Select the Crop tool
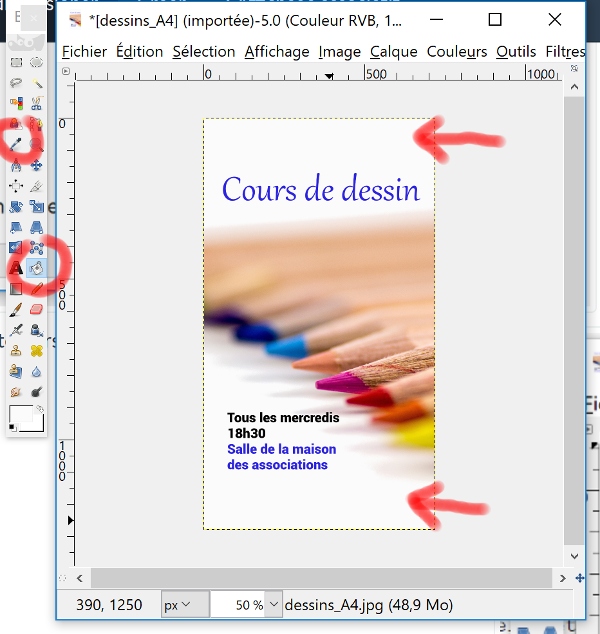The image size is (600, 634). coord(36,186)
